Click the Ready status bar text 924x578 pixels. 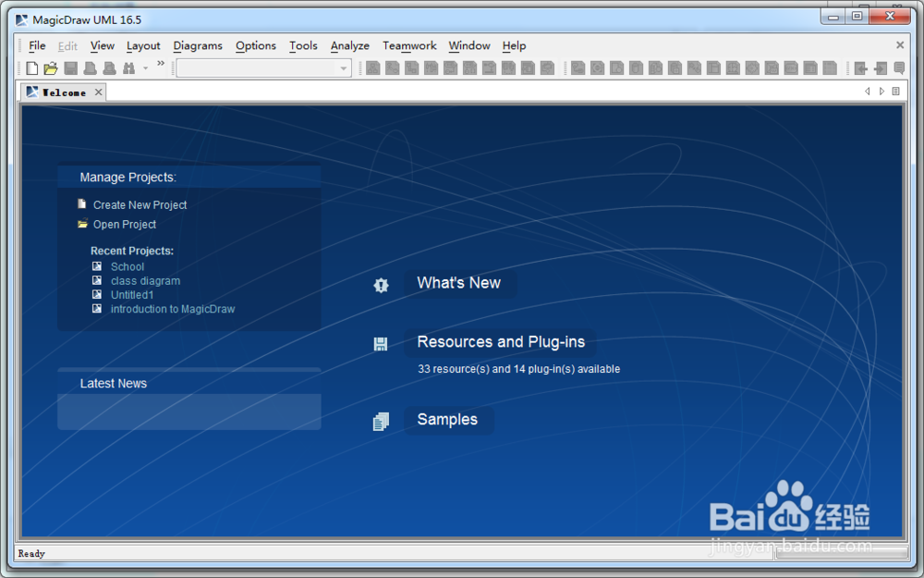coord(31,553)
